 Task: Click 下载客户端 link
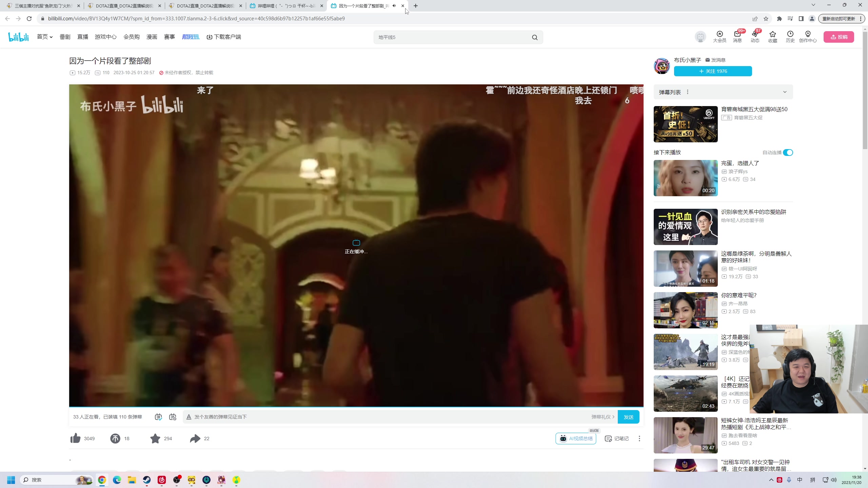pyautogui.click(x=224, y=37)
